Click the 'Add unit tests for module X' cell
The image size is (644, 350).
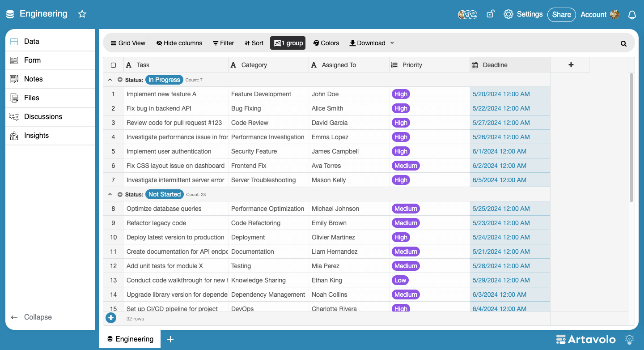[x=176, y=266]
